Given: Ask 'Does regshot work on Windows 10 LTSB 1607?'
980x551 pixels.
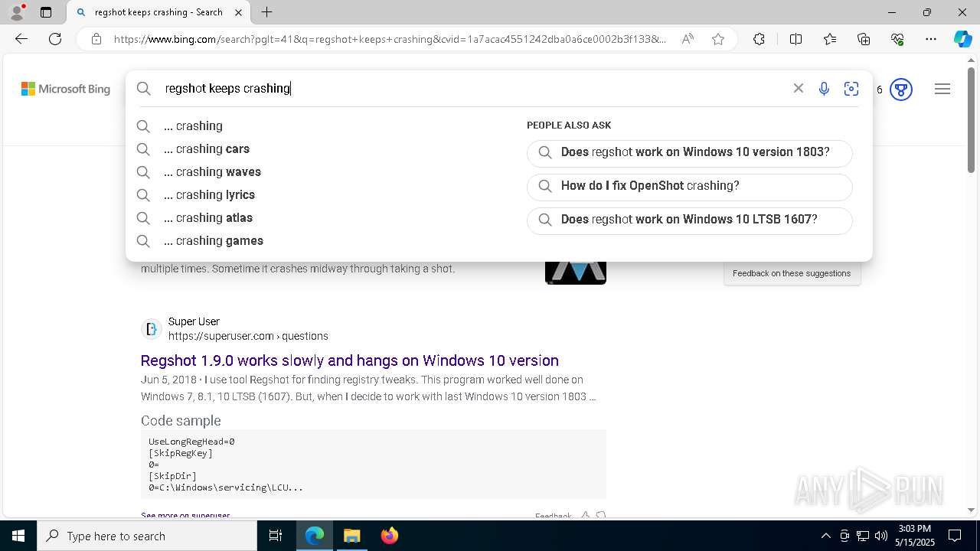Looking at the screenshot, I should point(689,220).
